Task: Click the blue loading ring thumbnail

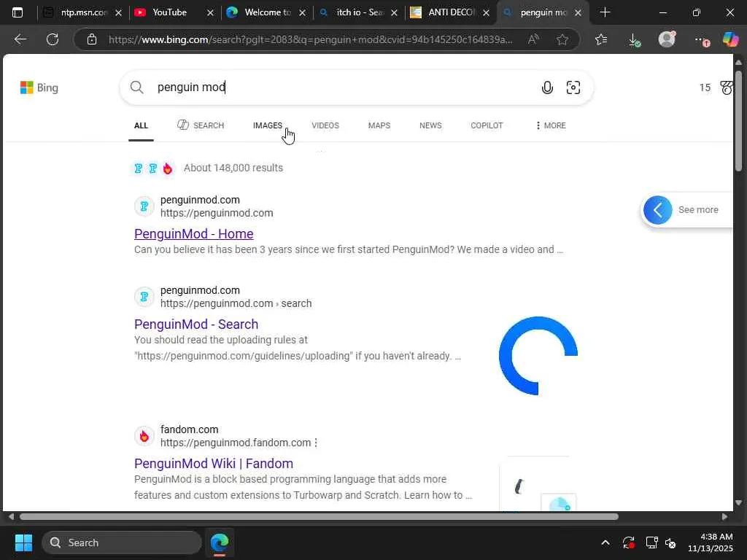Action: 538,356
